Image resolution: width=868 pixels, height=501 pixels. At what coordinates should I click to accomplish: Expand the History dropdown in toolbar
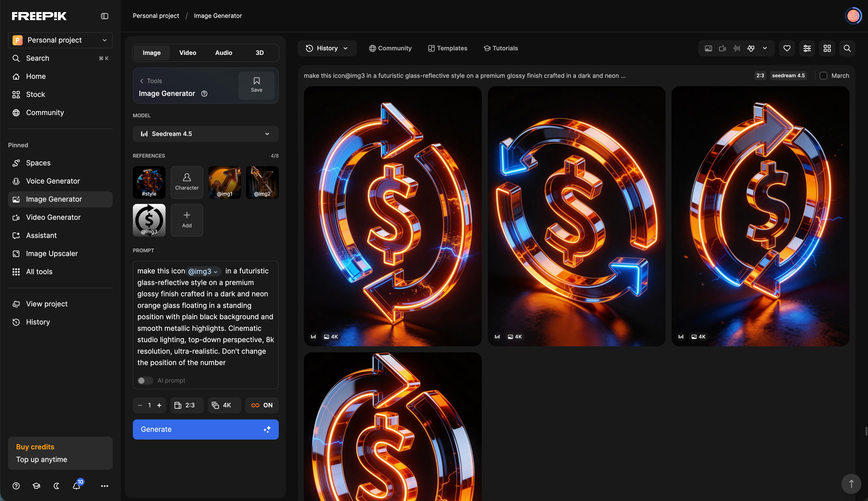tap(327, 48)
